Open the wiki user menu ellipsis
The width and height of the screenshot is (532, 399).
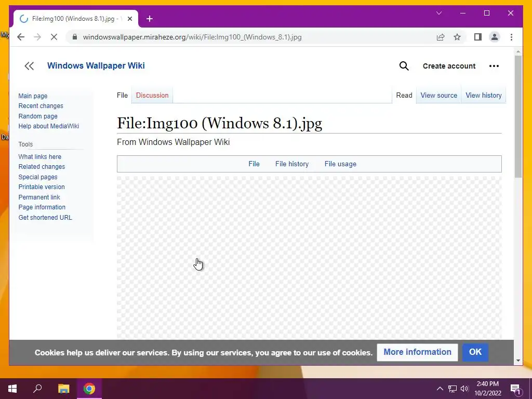(494, 66)
